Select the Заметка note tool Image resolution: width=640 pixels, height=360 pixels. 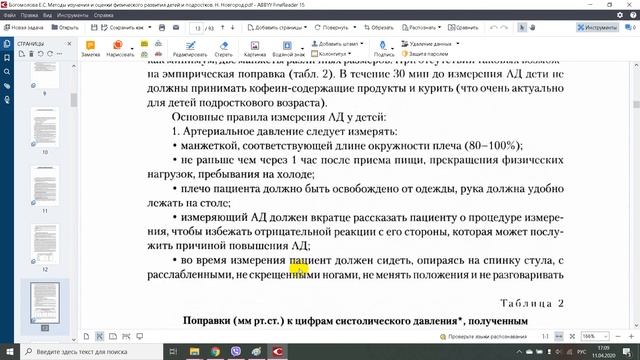[90, 49]
